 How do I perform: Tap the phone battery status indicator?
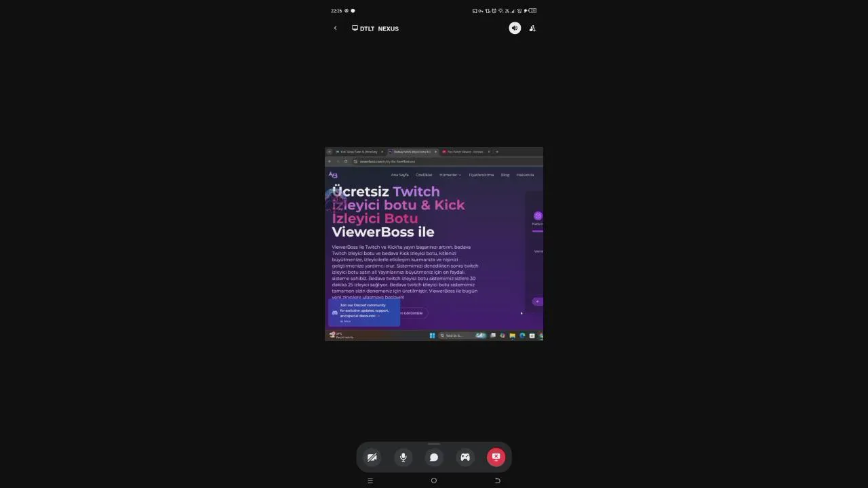(x=533, y=11)
